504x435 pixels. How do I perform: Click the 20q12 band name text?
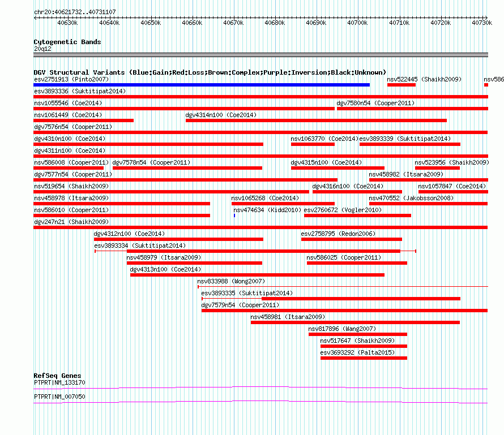(x=42, y=49)
